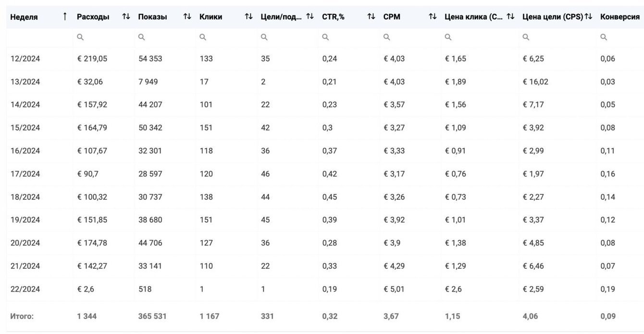This screenshot has height=334, width=644.
Task: Click the CPM column filter magnifier field
Action: pos(410,37)
